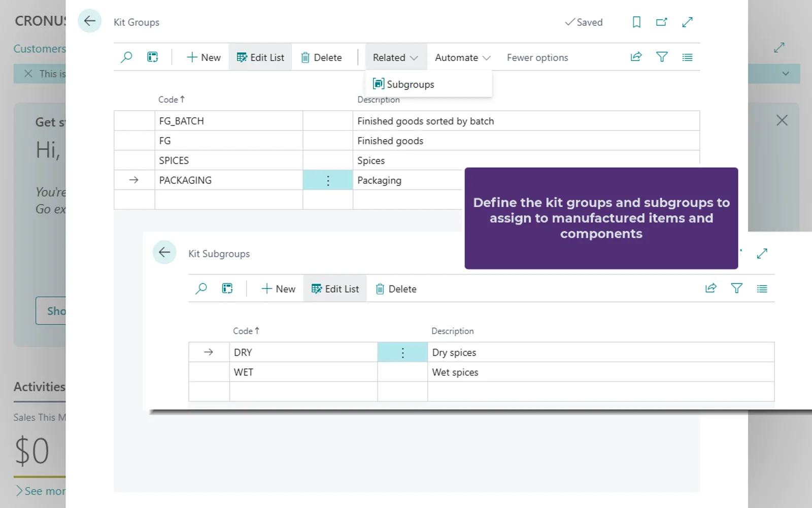Screen dimensions: 812x508
Task: Click New in Kit Subgroups toolbar
Action: (279, 289)
